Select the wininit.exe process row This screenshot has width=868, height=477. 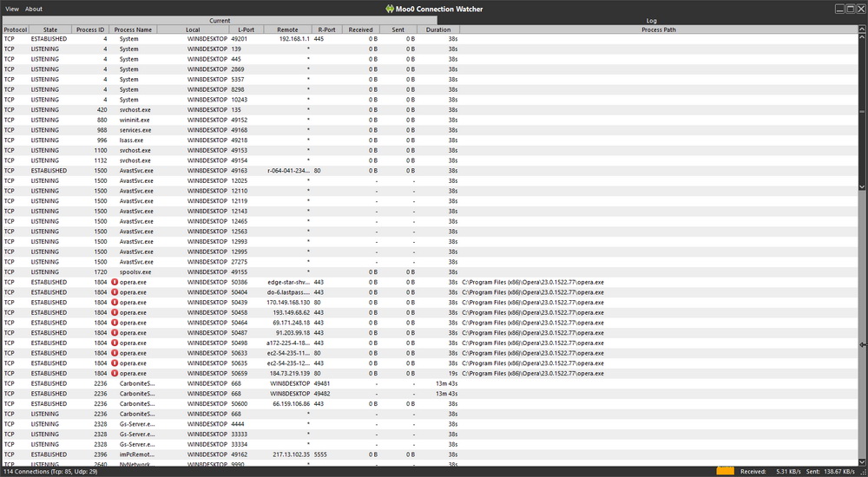[x=431, y=120]
